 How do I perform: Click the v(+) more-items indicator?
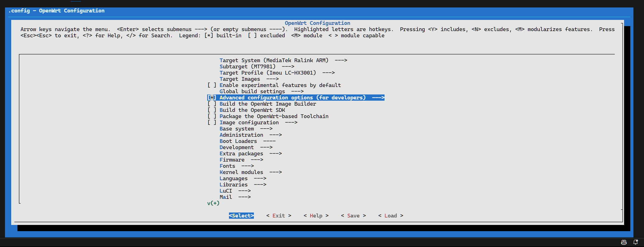(x=213, y=203)
